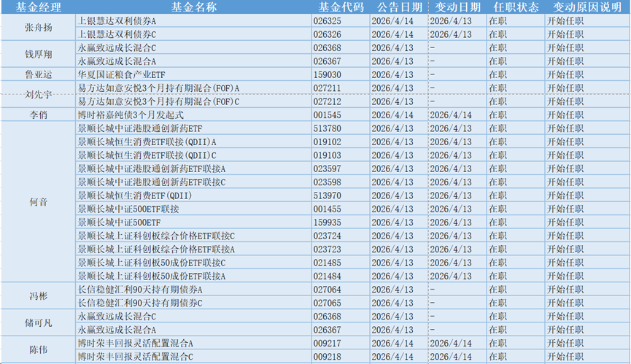Select fund code cell 027064
The height and width of the screenshot is (364, 631).
[341, 289]
